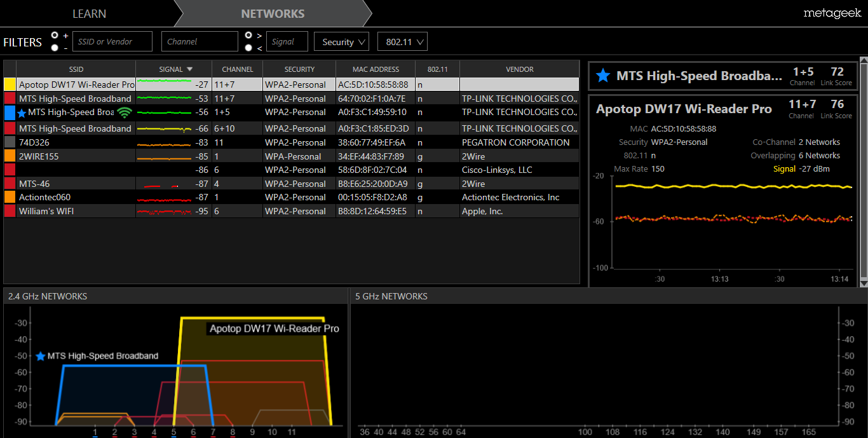Select the exclude (-) filter radio button
868x438 pixels.
(x=55, y=48)
